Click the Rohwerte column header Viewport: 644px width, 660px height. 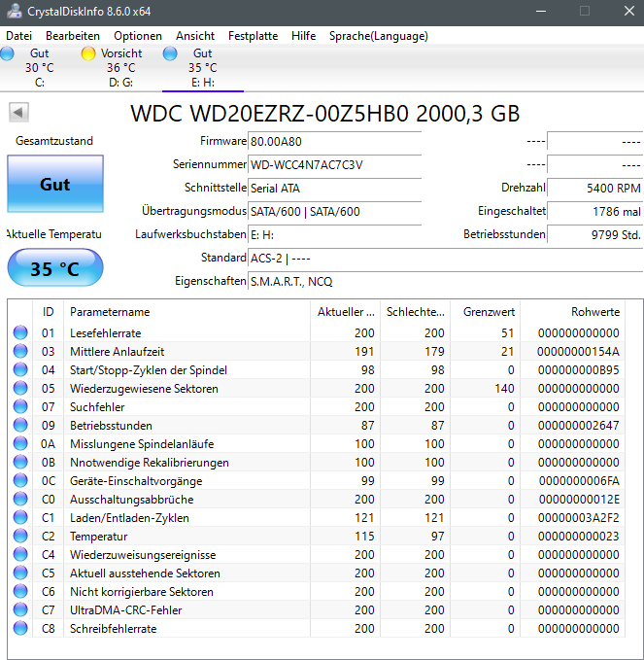pyautogui.click(x=572, y=312)
